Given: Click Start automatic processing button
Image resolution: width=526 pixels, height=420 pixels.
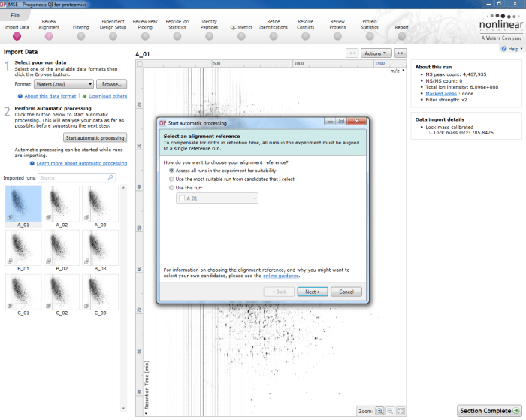Looking at the screenshot, I should coord(95,138).
